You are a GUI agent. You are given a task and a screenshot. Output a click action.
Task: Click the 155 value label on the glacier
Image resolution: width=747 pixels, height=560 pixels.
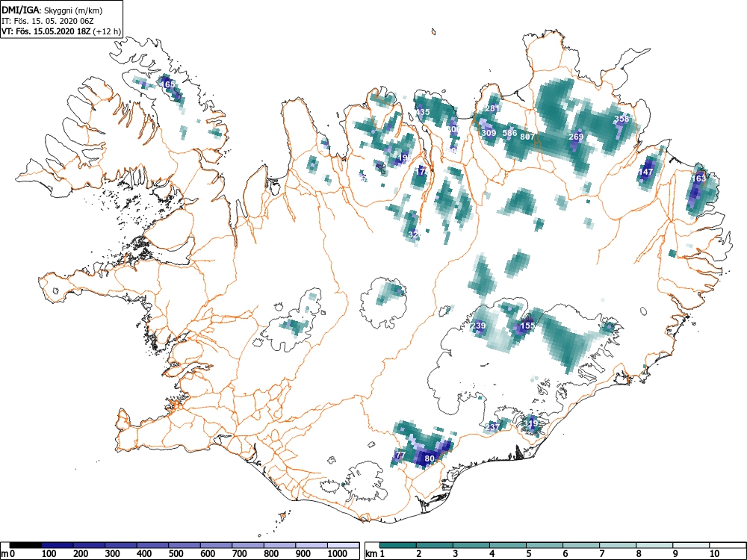tap(527, 326)
